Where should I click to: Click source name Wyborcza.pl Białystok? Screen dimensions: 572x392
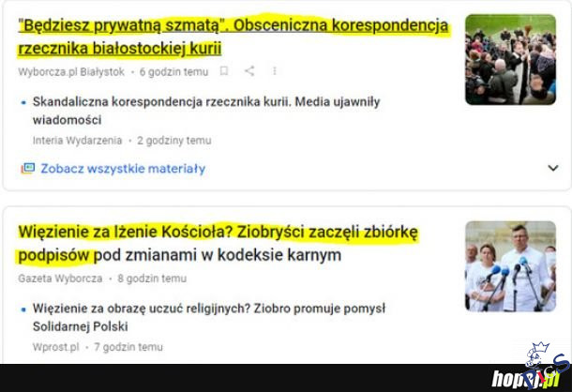click(x=71, y=71)
